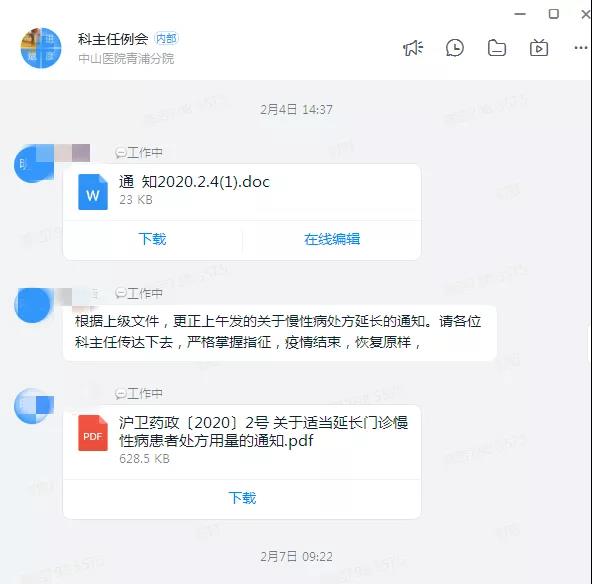
Task: Click second sender's avatar above text message
Action: click(32, 305)
